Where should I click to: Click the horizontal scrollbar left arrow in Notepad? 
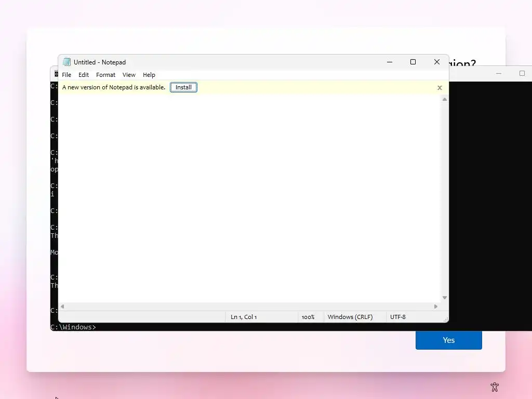coord(62,307)
